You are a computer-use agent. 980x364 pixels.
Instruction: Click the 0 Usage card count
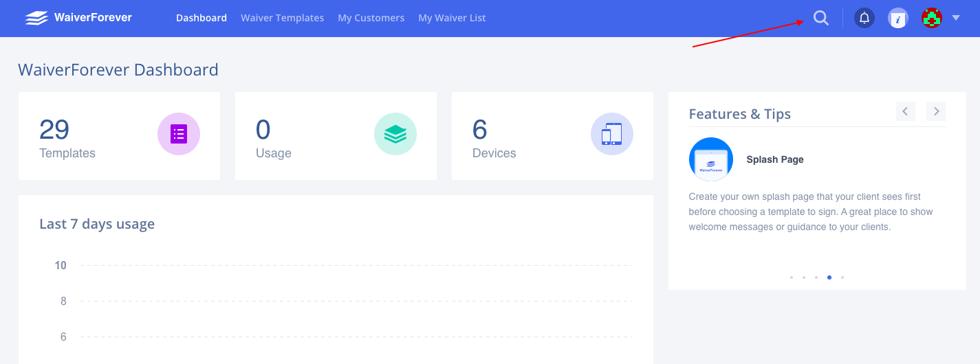point(263,129)
